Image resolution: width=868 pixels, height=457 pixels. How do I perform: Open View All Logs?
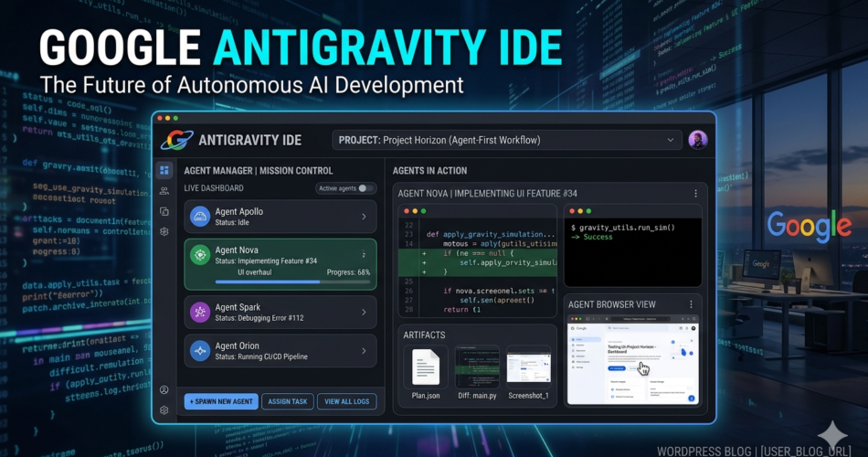point(346,401)
